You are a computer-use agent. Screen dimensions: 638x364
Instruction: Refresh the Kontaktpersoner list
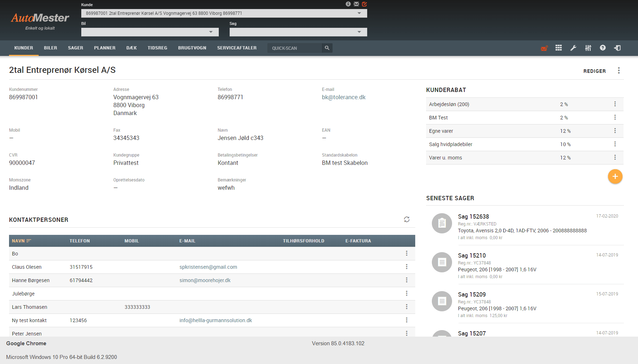pos(407,219)
